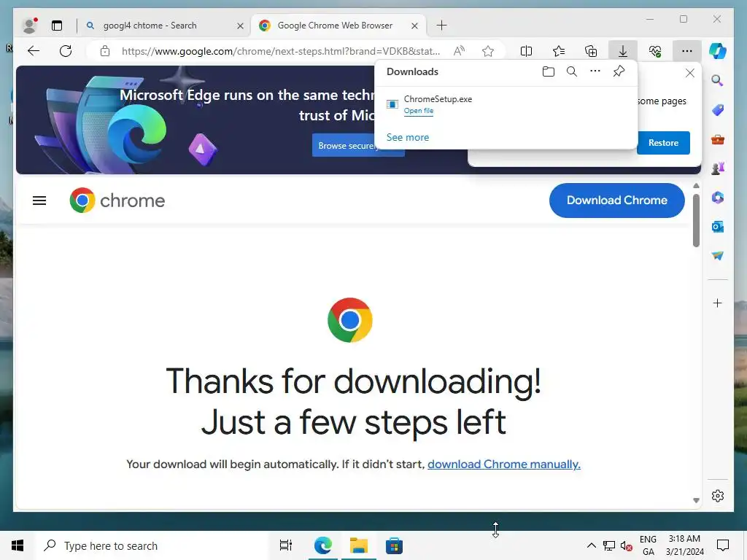Open downloads folder icon in Downloads panel
The width and height of the screenshot is (747, 560).
[x=549, y=71]
